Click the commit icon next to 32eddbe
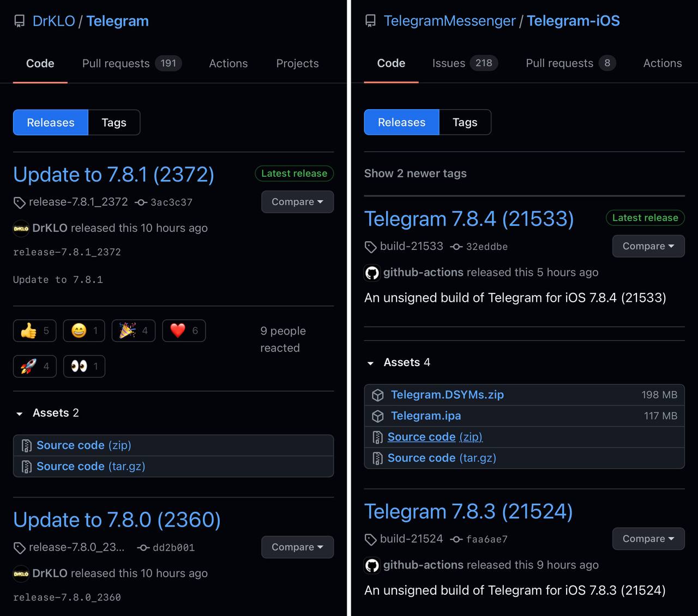The height and width of the screenshot is (616, 698). (x=456, y=247)
